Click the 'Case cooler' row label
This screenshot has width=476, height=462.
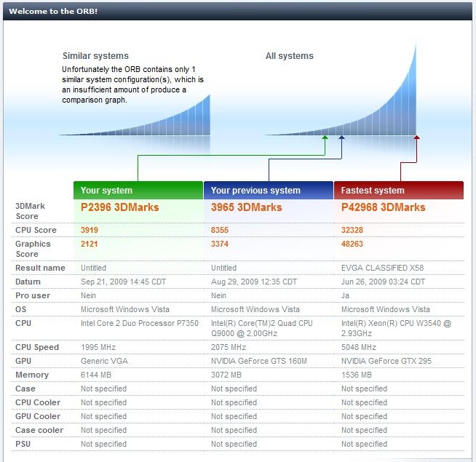point(39,431)
